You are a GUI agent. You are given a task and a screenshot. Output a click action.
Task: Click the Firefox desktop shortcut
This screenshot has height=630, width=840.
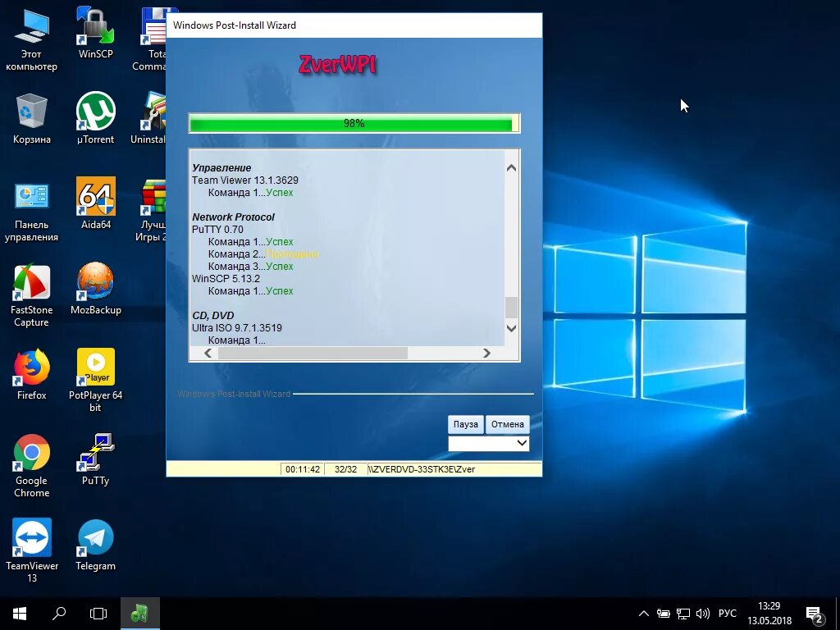pyautogui.click(x=32, y=374)
